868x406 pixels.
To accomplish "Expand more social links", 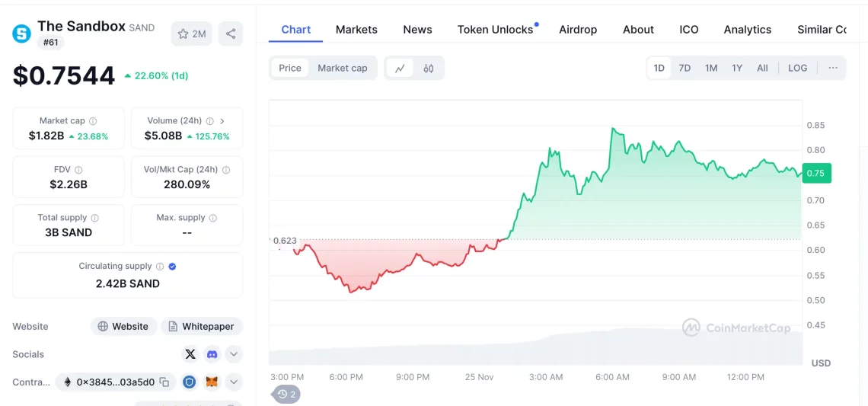I will pyautogui.click(x=234, y=354).
